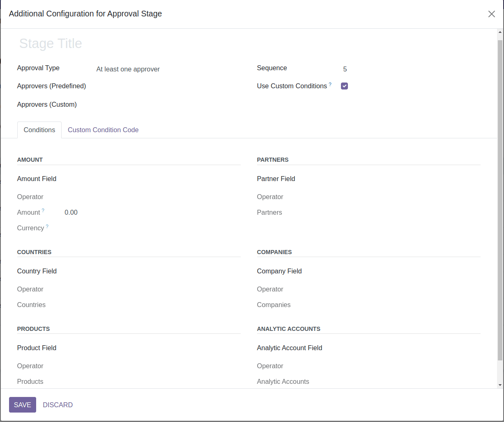The width and height of the screenshot is (504, 422).
Task: Click the help icon beside Use Custom Conditions
Action: [x=330, y=83]
